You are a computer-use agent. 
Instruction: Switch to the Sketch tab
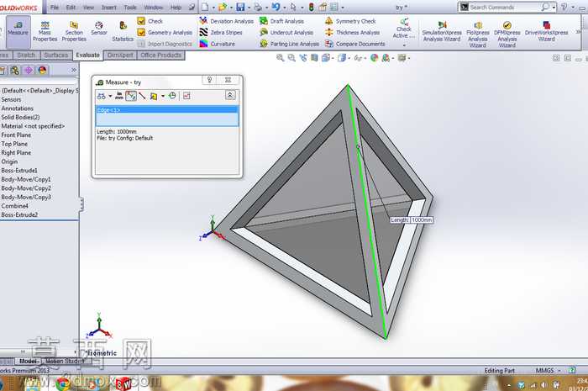click(x=26, y=55)
